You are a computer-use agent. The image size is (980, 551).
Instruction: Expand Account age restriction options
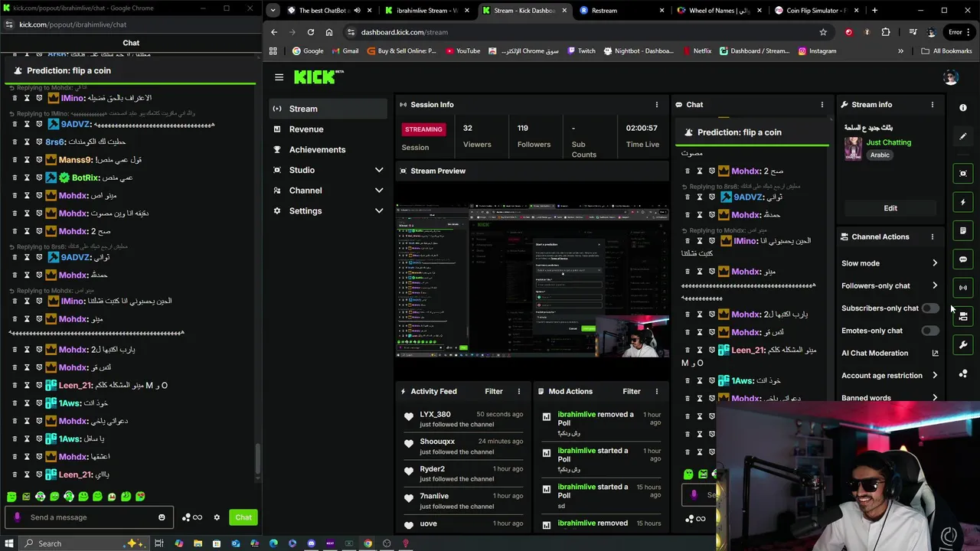(935, 376)
